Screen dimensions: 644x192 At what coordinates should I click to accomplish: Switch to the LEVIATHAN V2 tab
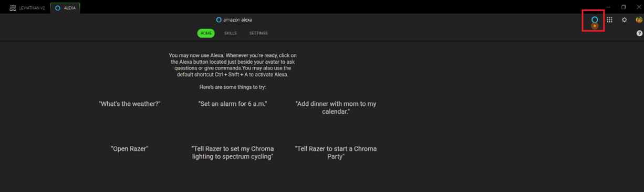27,8
